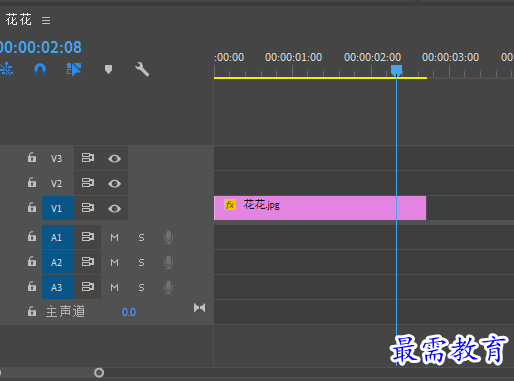Click the timeline zoom scroll handle circle
This screenshot has width=514, height=381.
click(99, 372)
